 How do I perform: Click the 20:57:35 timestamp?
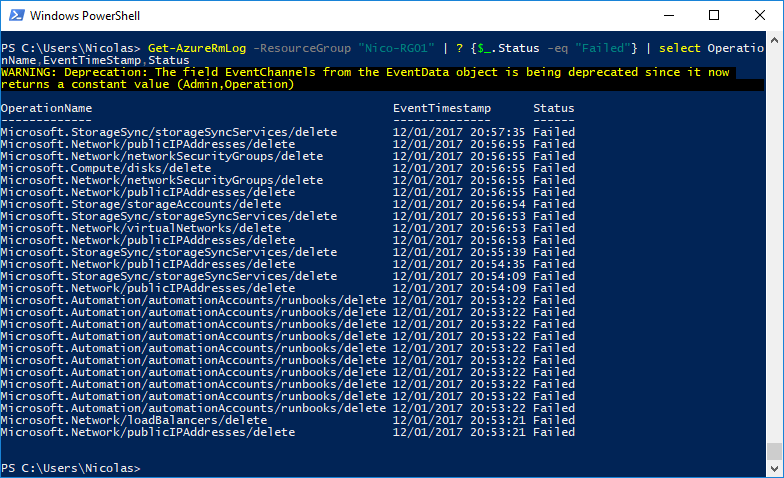pos(498,132)
